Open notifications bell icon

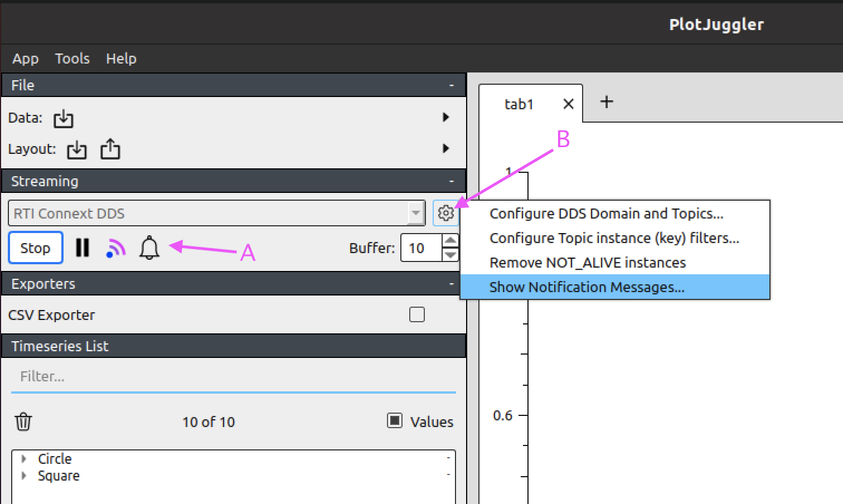tap(149, 248)
